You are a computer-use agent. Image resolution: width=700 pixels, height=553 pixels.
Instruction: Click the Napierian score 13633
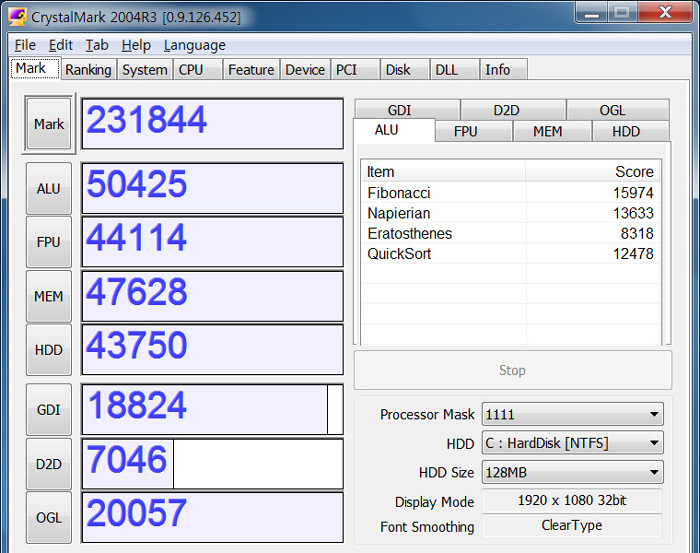point(633,213)
